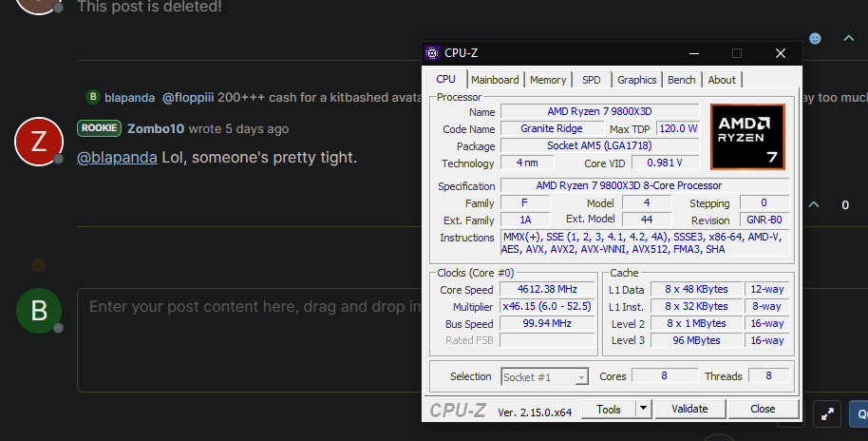Upvote Zombo10's post with the chevron
The height and width of the screenshot is (441, 868).
814,204
